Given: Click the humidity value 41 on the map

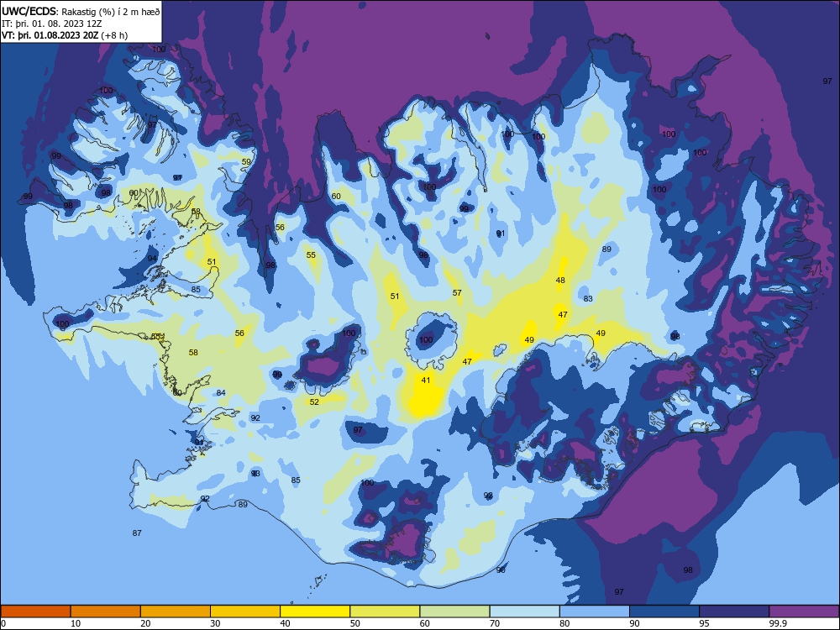Looking at the screenshot, I should pos(426,381).
